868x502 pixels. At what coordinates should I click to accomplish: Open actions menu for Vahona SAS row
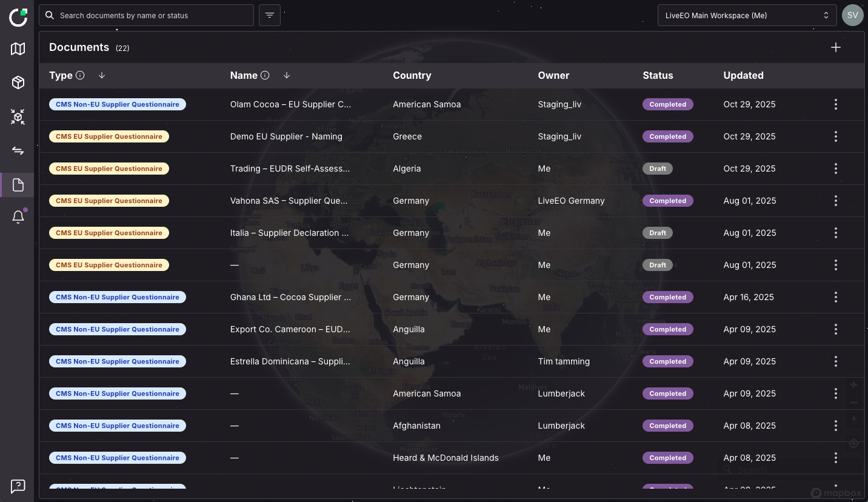[835, 201]
